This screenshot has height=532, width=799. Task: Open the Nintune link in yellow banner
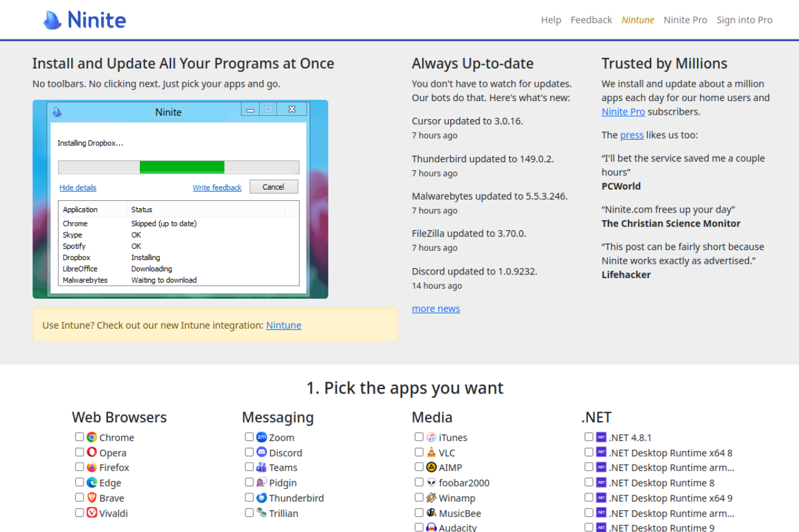coord(283,325)
